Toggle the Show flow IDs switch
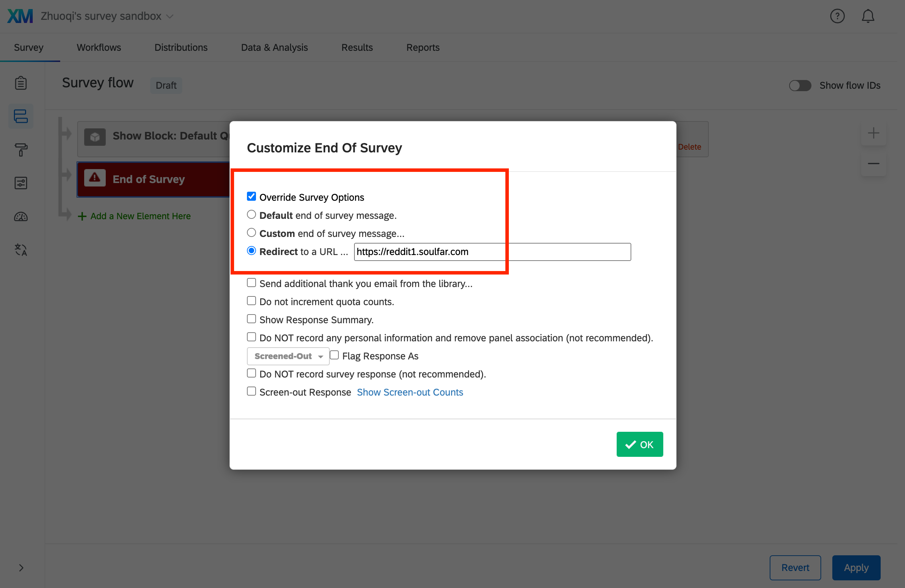The height and width of the screenshot is (588, 905). pos(800,85)
